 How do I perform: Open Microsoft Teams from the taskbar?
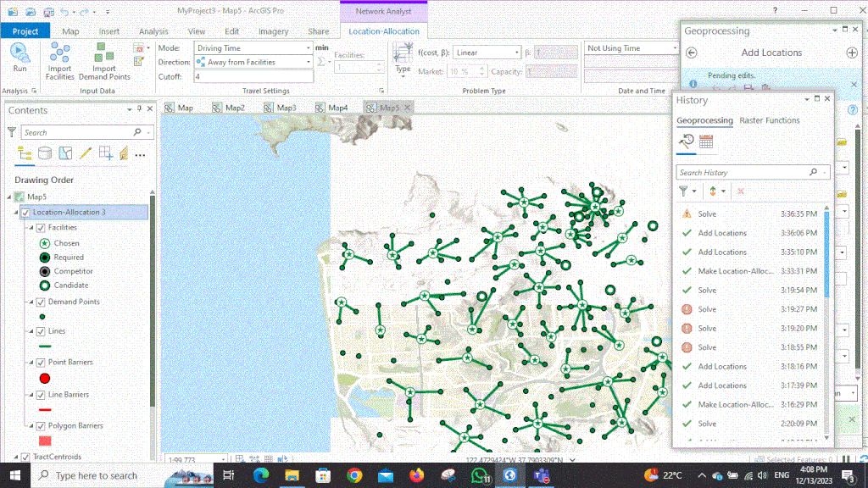tap(542, 475)
